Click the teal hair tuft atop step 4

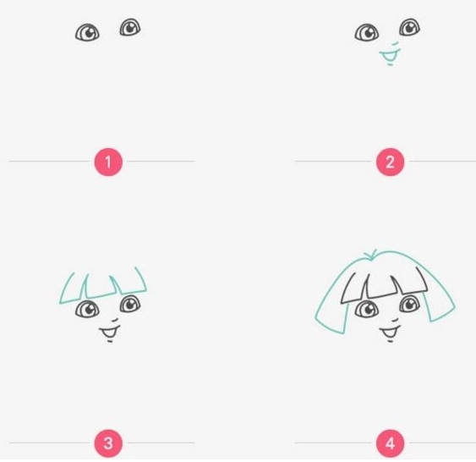click(x=370, y=255)
